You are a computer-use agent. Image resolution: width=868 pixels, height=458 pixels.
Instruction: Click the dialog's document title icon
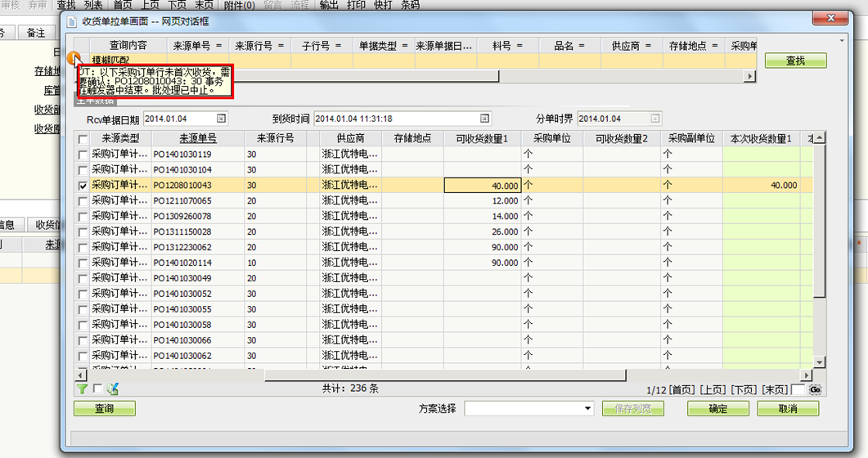click(72, 20)
